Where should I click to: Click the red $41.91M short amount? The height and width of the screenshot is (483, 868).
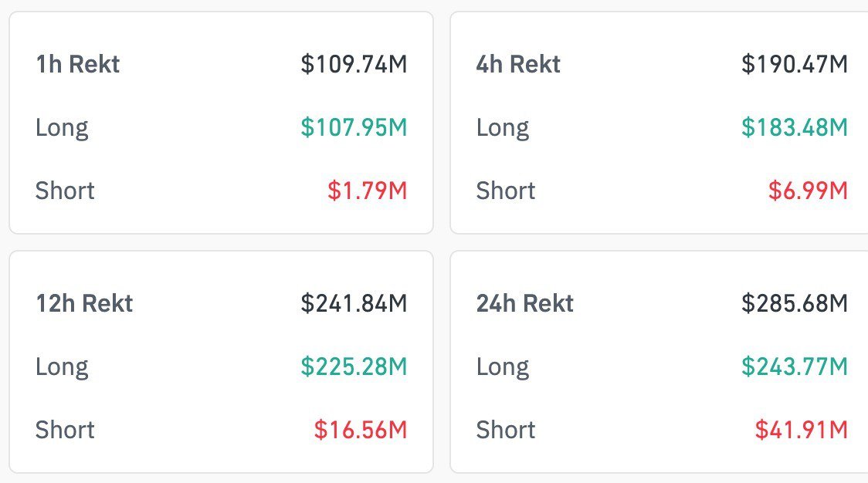pyautogui.click(x=801, y=430)
